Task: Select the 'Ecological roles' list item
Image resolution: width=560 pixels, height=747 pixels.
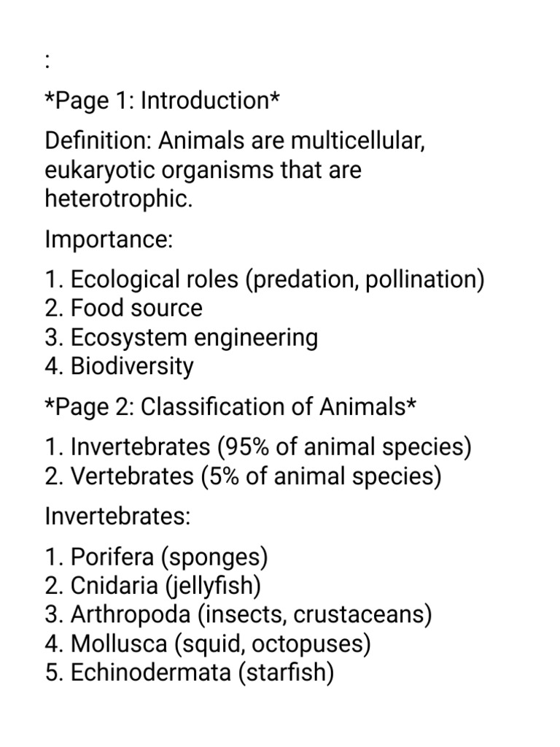Action: [x=264, y=279]
